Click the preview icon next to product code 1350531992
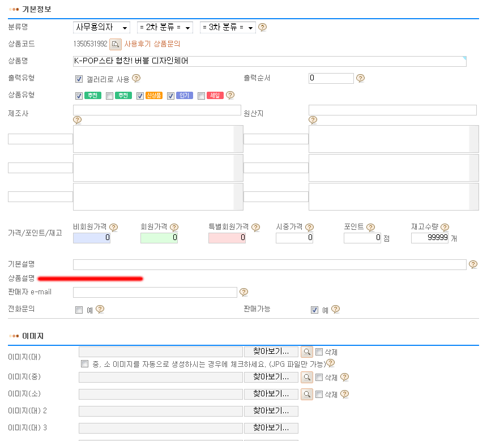The height and width of the screenshot is (441, 504). [116, 44]
